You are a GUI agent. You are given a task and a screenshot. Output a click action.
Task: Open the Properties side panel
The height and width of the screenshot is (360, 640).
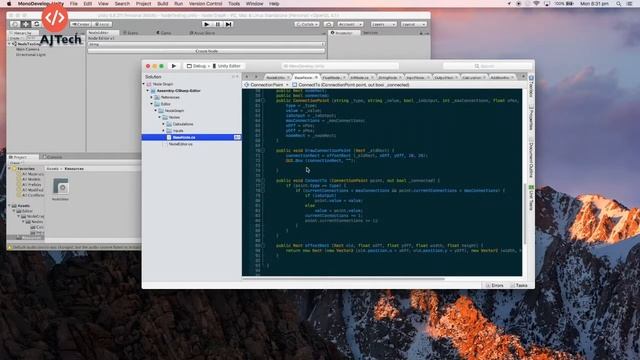tap(531, 118)
